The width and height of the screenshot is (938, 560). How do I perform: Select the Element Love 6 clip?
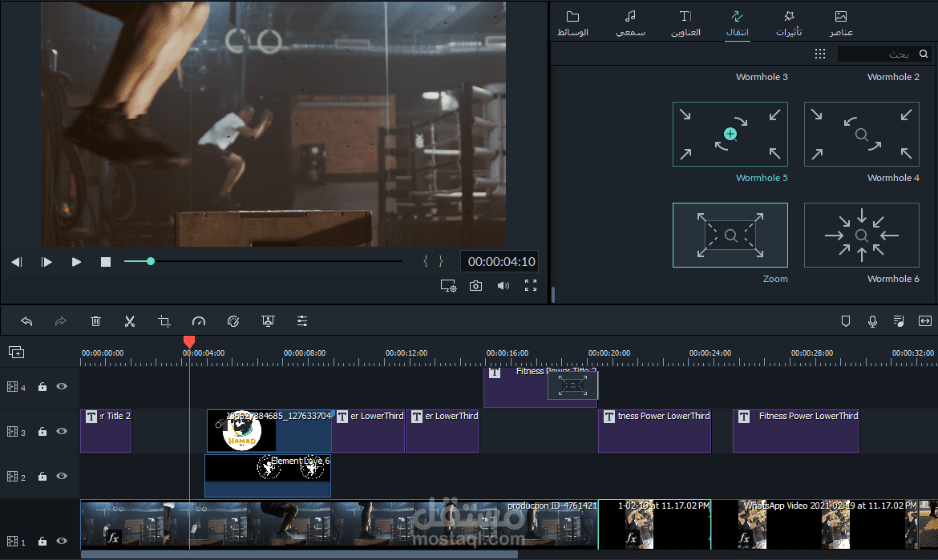coord(268,476)
